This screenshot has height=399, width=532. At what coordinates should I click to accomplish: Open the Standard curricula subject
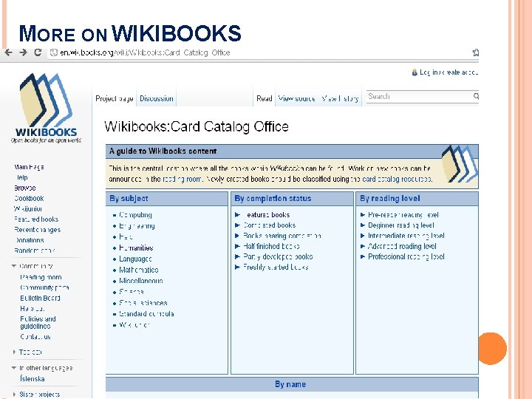pyautogui.click(x=146, y=314)
